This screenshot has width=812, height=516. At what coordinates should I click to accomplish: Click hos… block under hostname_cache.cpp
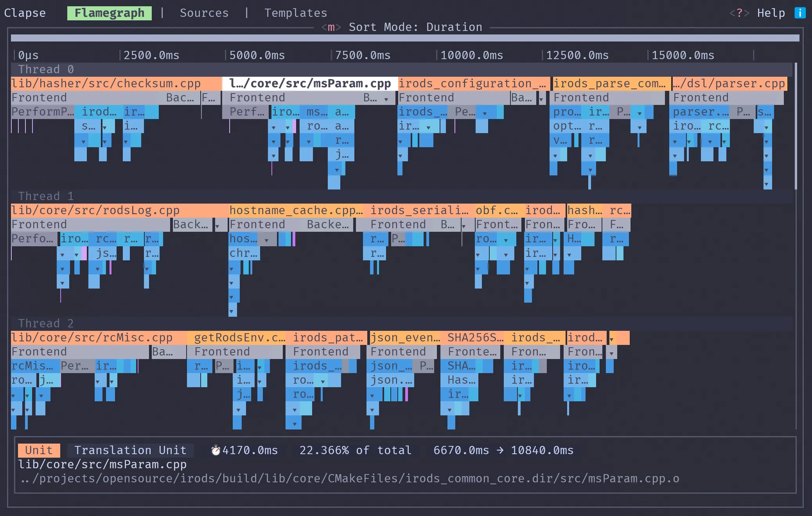[x=243, y=238]
